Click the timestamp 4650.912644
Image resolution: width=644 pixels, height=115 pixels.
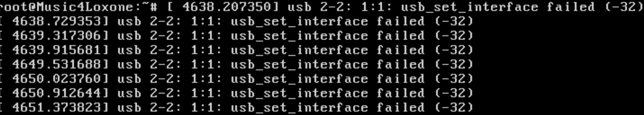56,93
